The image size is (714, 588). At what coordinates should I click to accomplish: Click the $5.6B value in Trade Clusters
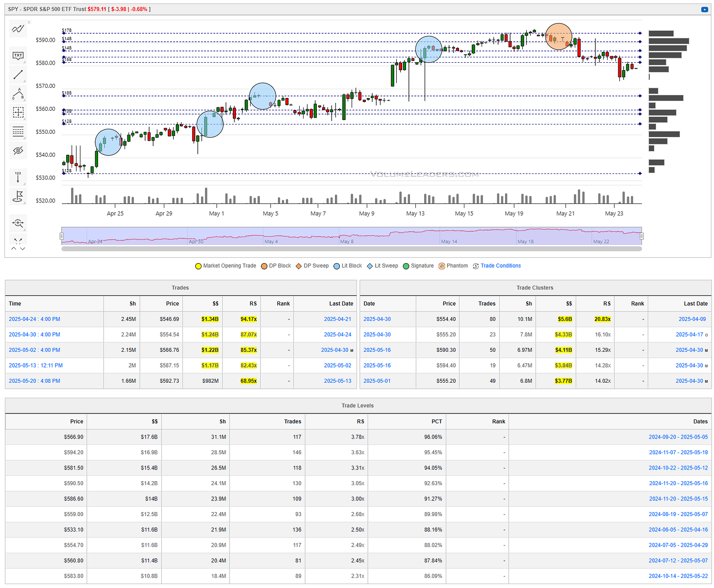pyautogui.click(x=565, y=319)
